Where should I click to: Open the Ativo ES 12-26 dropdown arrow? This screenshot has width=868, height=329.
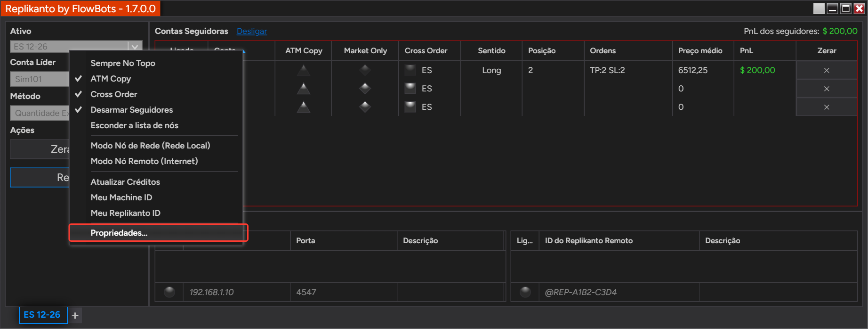(135, 47)
